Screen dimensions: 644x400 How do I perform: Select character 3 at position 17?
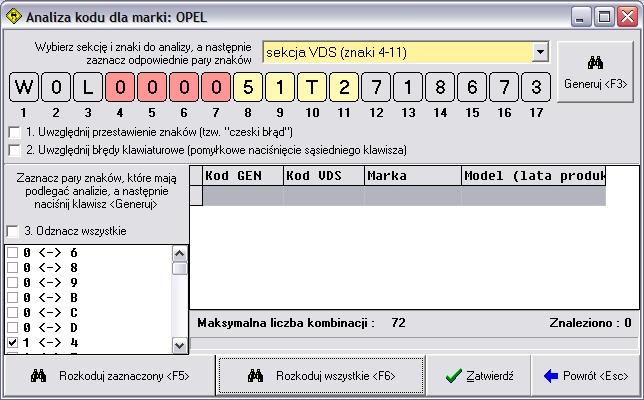[536, 87]
